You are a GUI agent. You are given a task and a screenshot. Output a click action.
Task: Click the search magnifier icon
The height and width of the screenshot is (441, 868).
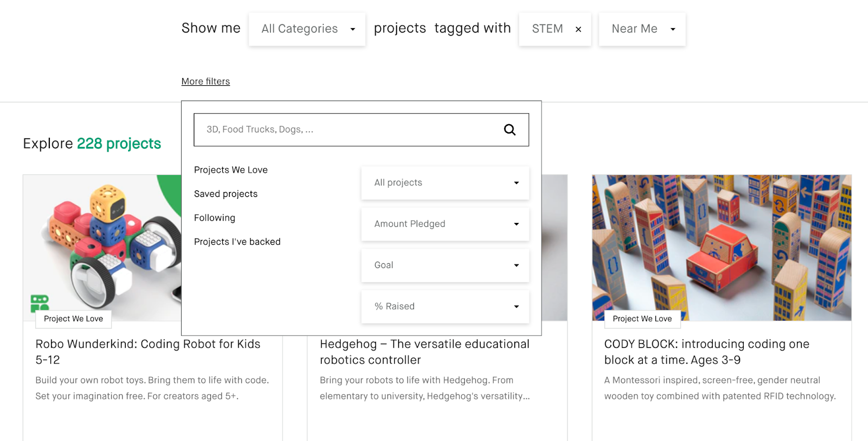pyautogui.click(x=509, y=130)
